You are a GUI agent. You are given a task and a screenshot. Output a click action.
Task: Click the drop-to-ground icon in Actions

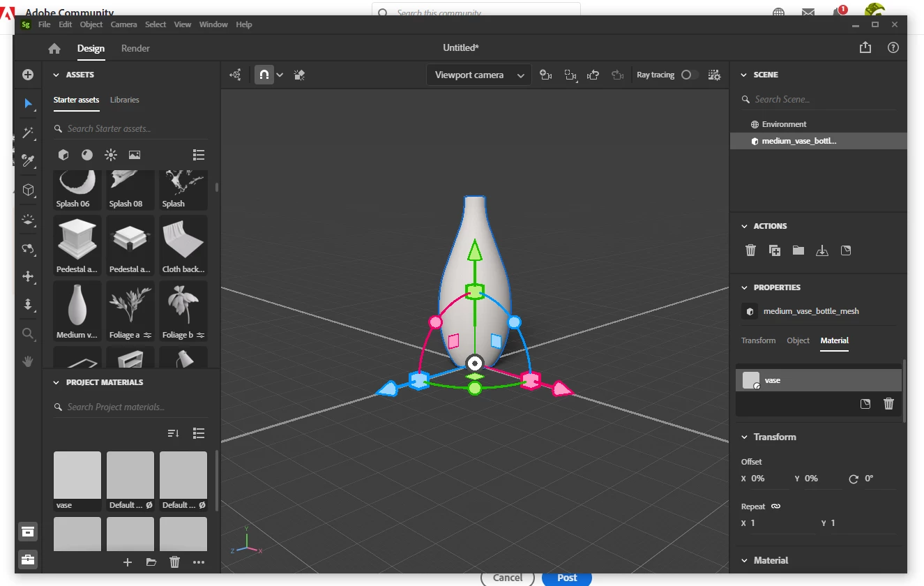[822, 250]
